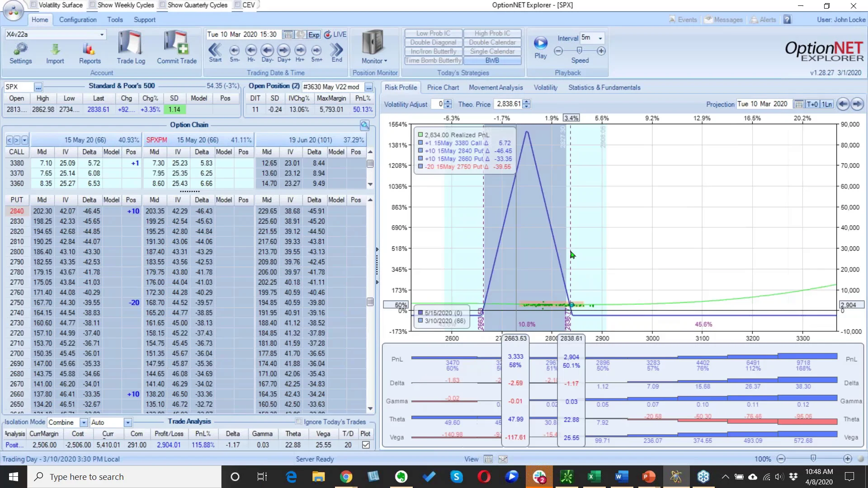Increase the Volatility Adjust value
The image size is (868, 488).
pyautogui.click(x=448, y=102)
